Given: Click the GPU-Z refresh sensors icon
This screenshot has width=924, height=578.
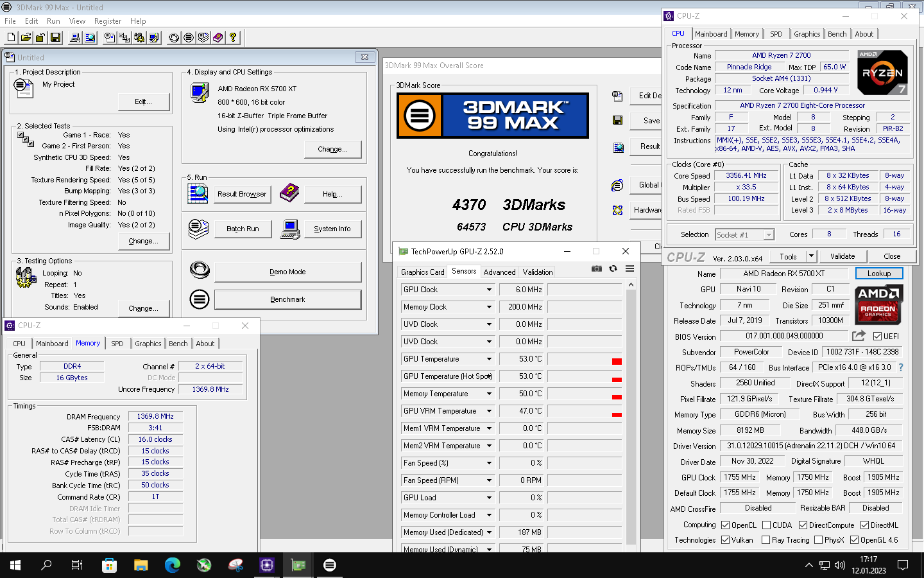Looking at the screenshot, I should point(613,268).
